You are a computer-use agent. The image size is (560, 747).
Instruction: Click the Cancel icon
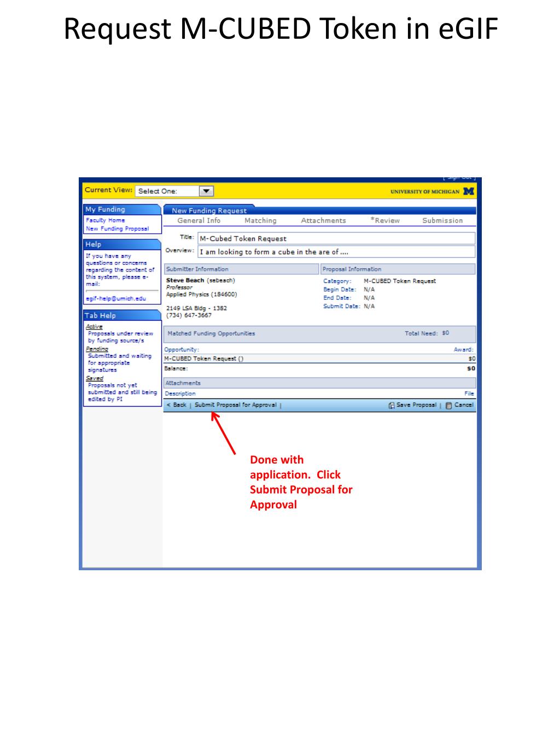point(448,406)
